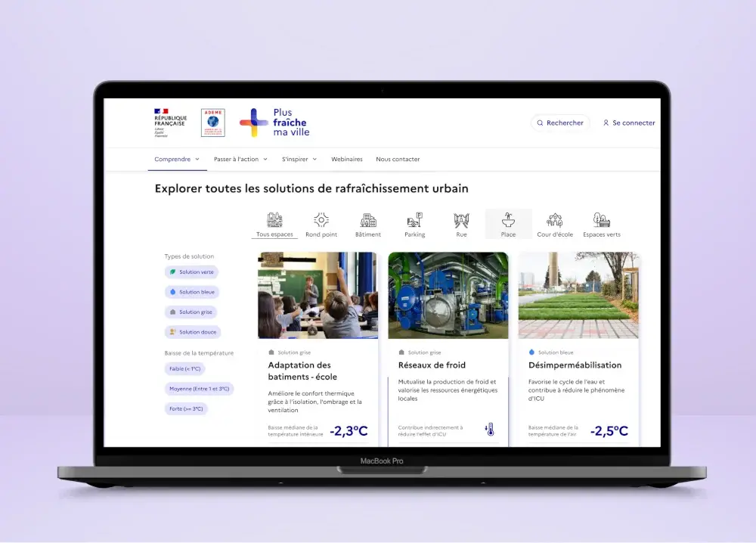The width and height of the screenshot is (756, 543).
Task: Open the Rechercher search button
Action: [x=559, y=123]
